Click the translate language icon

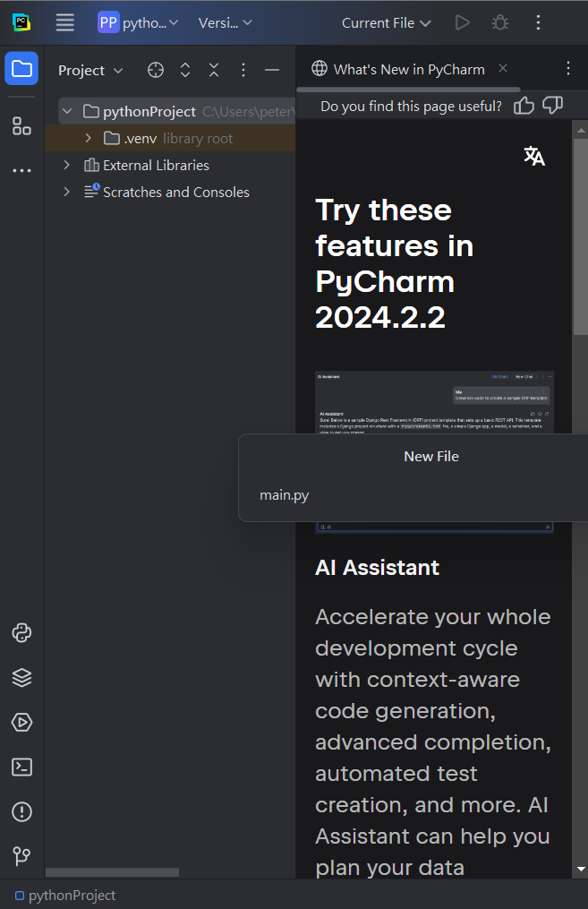534,156
